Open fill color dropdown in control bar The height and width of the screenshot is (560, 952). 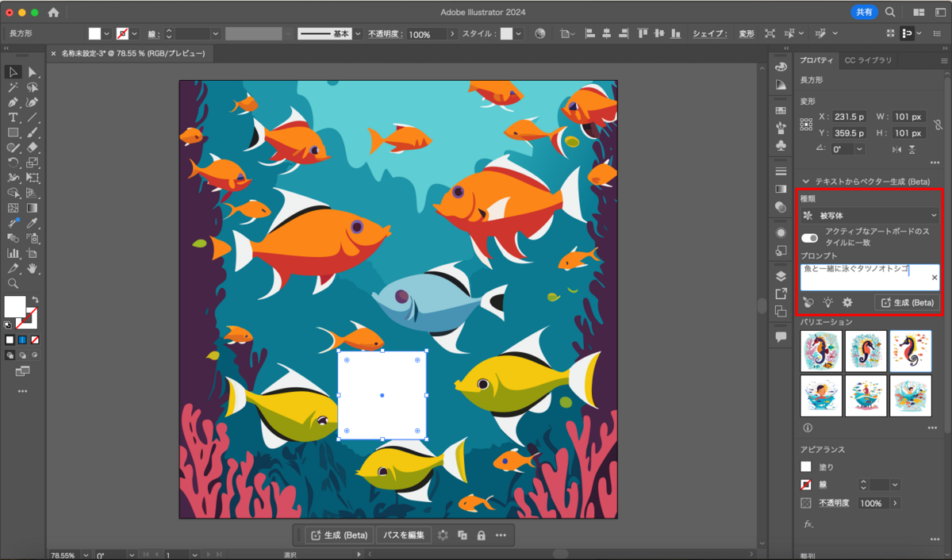[108, 34]
